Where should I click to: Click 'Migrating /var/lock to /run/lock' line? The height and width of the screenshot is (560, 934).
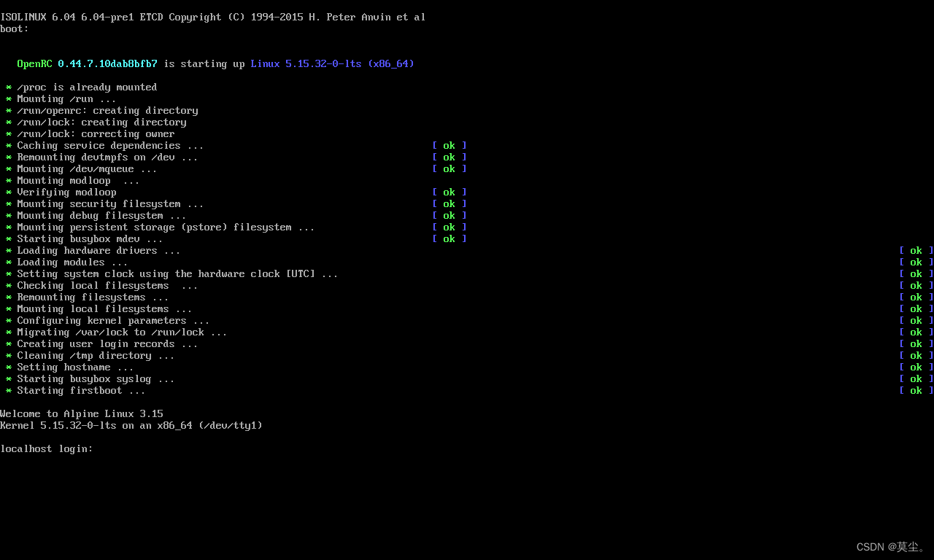coord(117,332)
